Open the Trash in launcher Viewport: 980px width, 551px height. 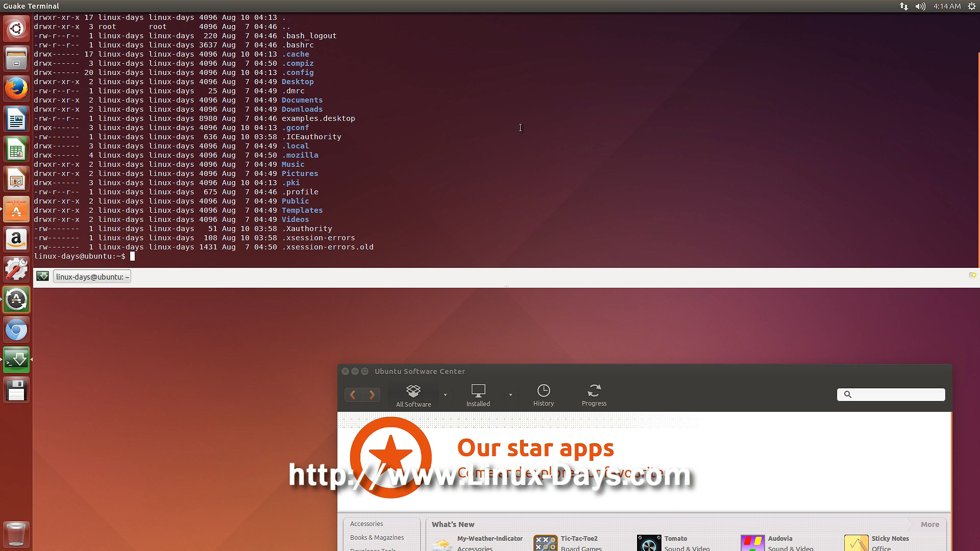[16, 534]
